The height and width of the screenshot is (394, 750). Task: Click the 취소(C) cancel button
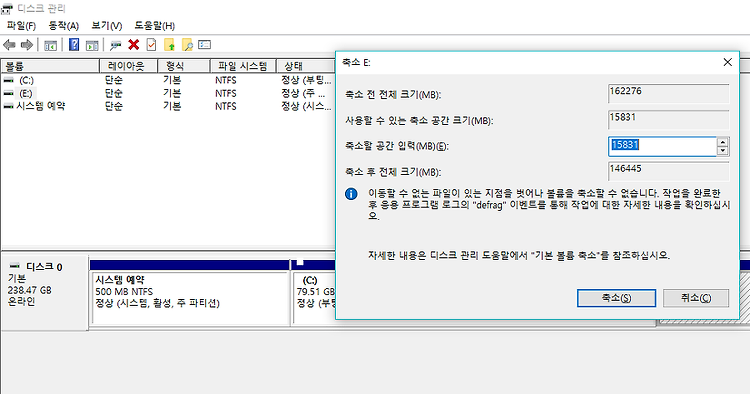tap(696, 298)
